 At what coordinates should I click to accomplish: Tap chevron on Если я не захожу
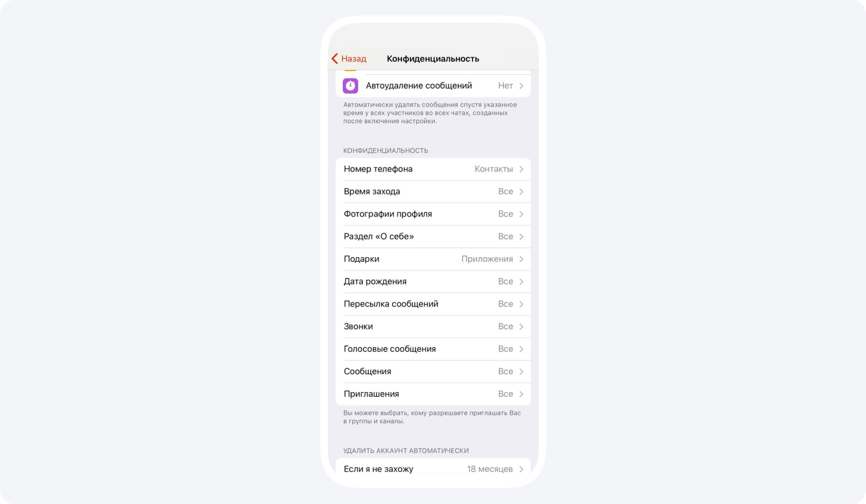point(521,469)
